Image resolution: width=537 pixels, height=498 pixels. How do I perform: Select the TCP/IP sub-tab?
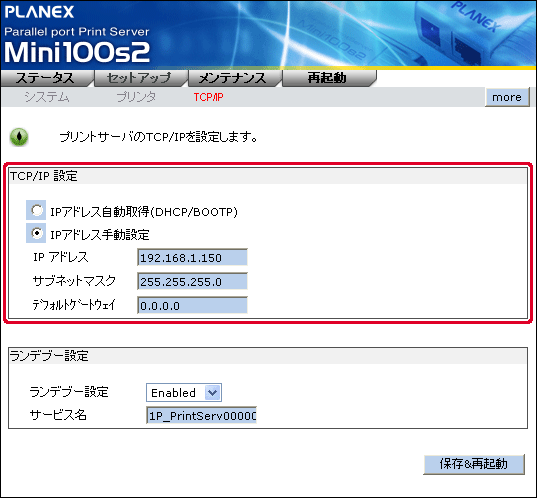click(x=208, y=97)
